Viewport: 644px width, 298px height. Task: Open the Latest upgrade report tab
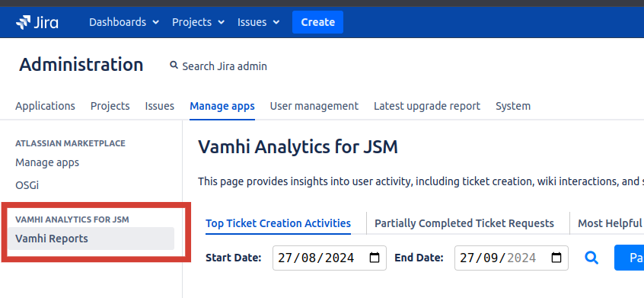click(x=427, y=106)
